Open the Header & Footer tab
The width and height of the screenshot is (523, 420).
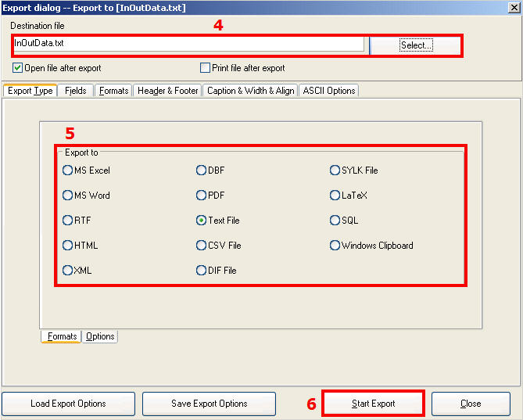click(167, 91)
